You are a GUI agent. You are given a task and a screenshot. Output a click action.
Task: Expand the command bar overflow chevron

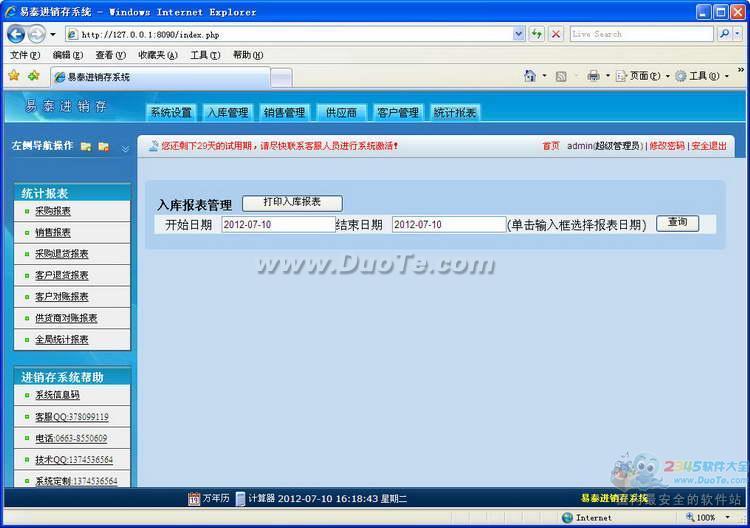click(741, 70)
